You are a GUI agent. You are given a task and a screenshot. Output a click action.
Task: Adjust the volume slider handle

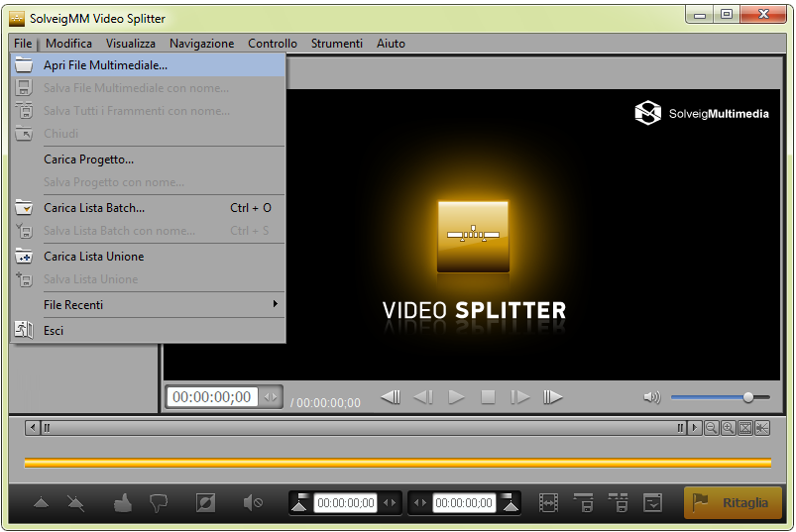(747, 397)
